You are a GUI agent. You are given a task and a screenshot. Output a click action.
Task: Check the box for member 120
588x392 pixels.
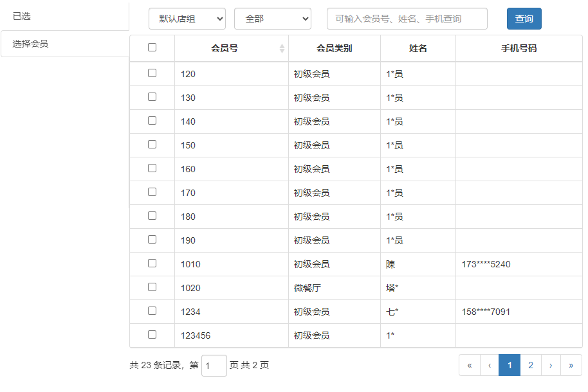click(x=152, y=73)
